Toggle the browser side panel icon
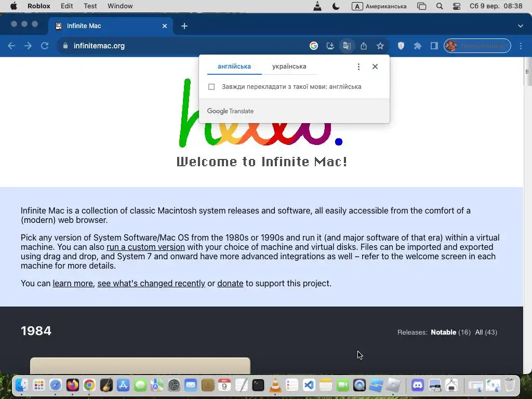The height and width of the screenshot is (399, 532). coord(434,46)
